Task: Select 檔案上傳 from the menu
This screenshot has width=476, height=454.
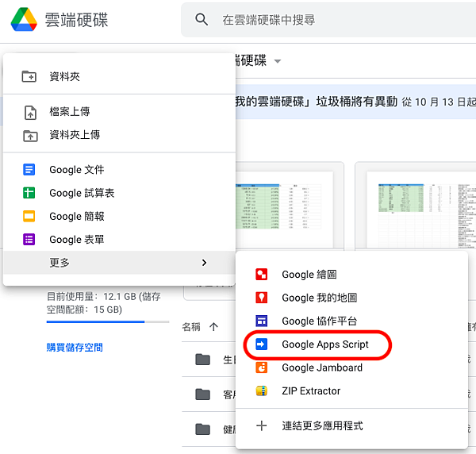Action: pos(70,112)
